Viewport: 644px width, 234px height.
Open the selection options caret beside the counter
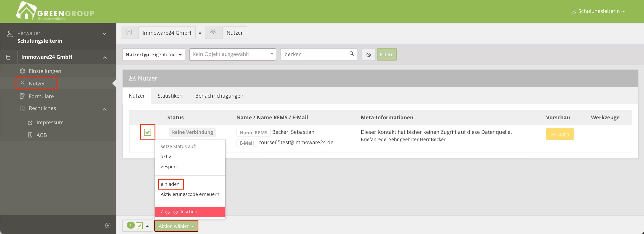tap(147, 226)
